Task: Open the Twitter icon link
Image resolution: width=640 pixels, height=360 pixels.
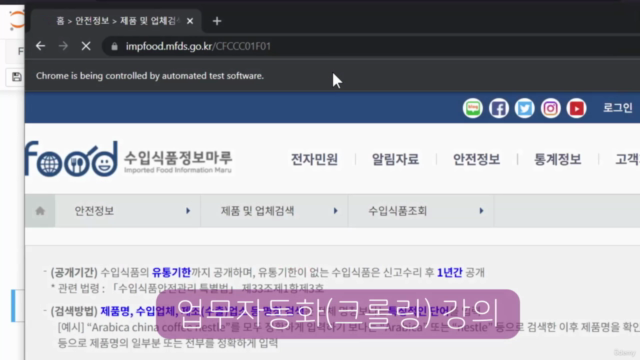Action: tap(524, 108)
